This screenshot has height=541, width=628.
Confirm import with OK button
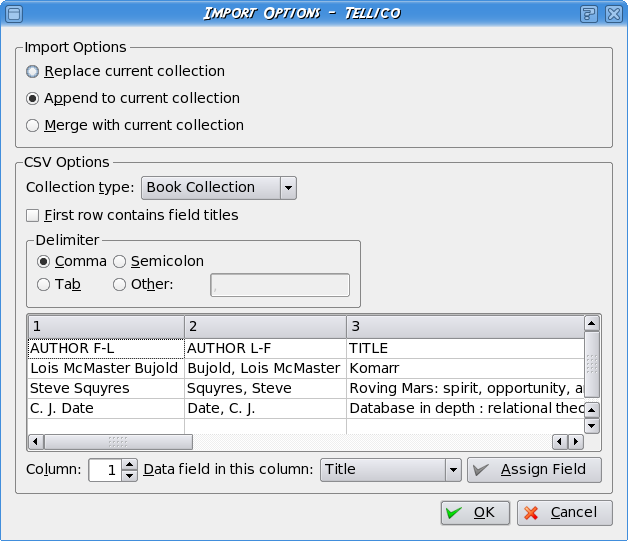click(475, 513)
